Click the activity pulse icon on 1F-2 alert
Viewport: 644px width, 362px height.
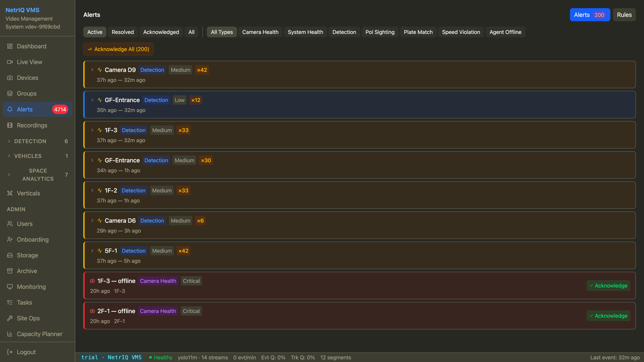(99, 190)
